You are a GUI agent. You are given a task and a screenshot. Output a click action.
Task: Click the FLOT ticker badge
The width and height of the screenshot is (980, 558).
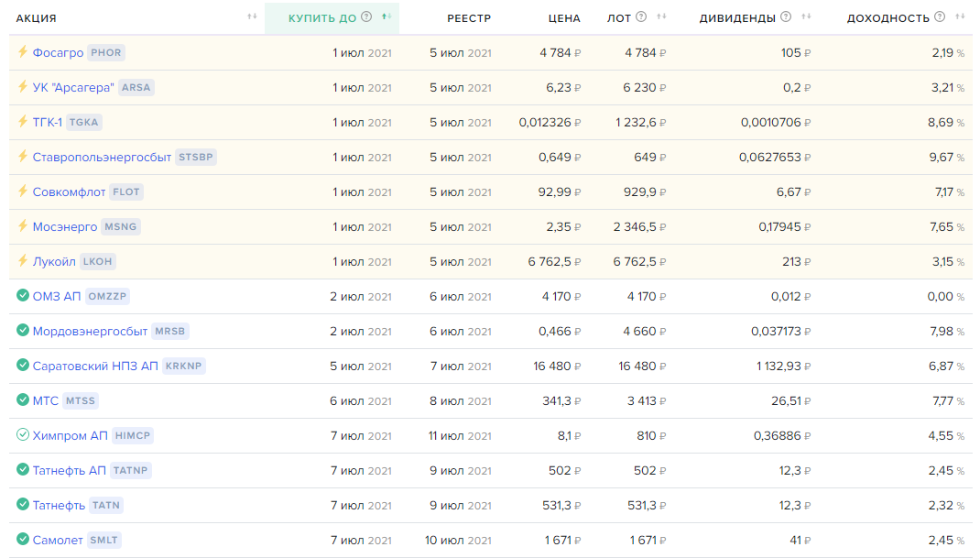point(126,192)
